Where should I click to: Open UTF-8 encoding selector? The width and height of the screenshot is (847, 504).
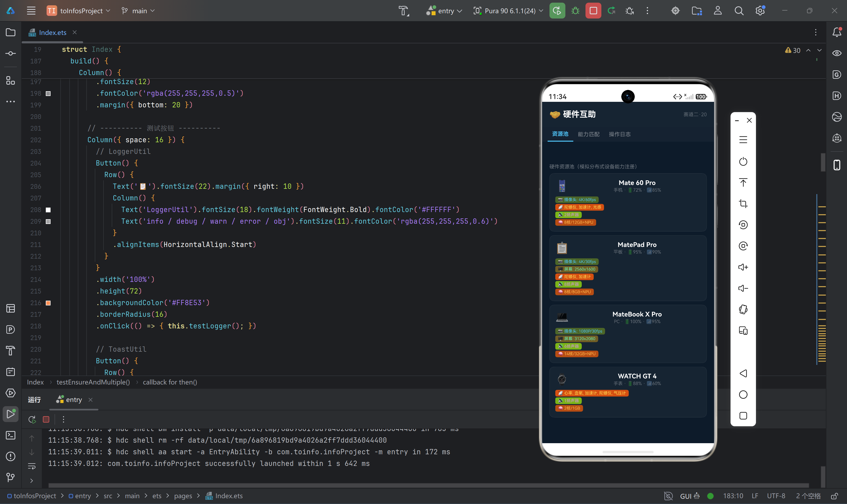click(776, 496)
